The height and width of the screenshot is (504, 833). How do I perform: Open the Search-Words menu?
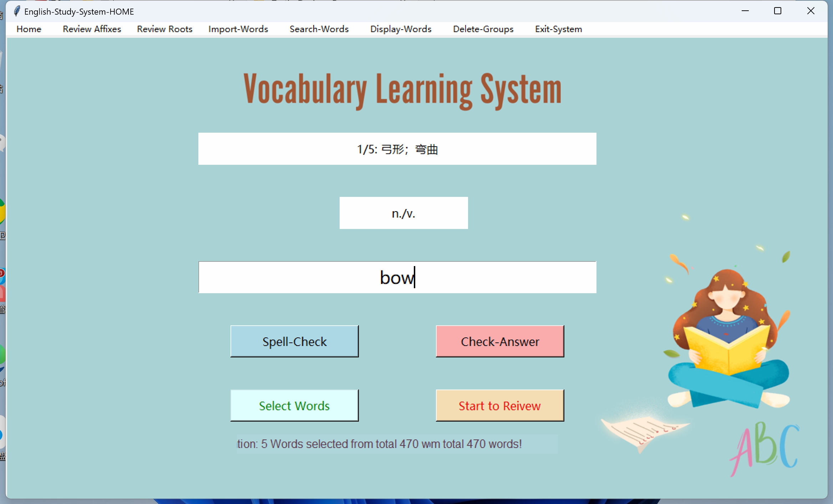[318, 29]
